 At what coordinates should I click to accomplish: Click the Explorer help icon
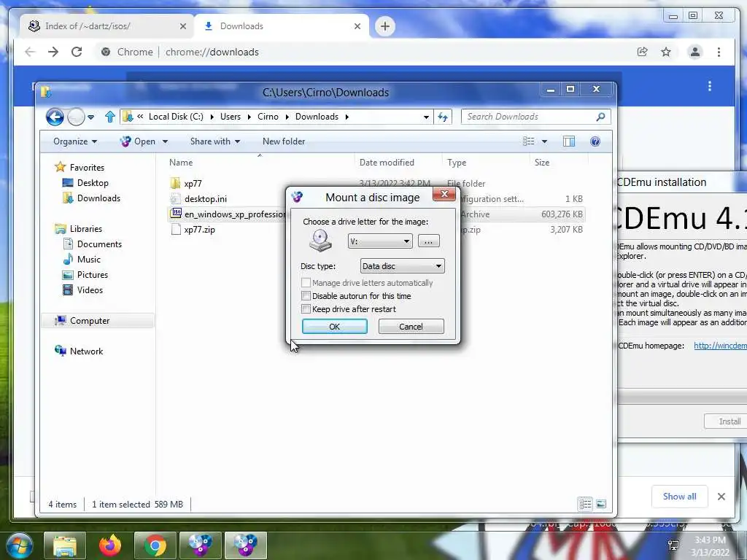tap(595, 141)
